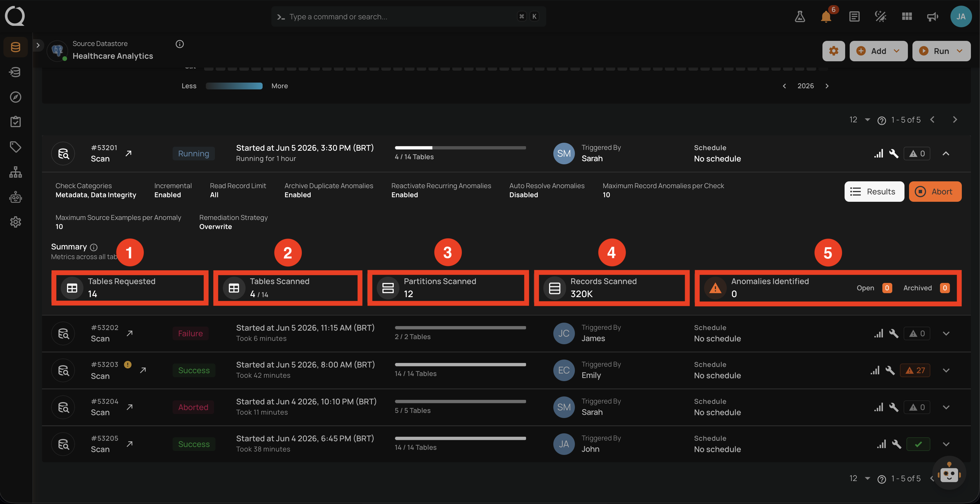Screen dimensions: 980x504
Task: Open top page size 12 dropdown
Action: pyautogui.click(x=860, y=119)
